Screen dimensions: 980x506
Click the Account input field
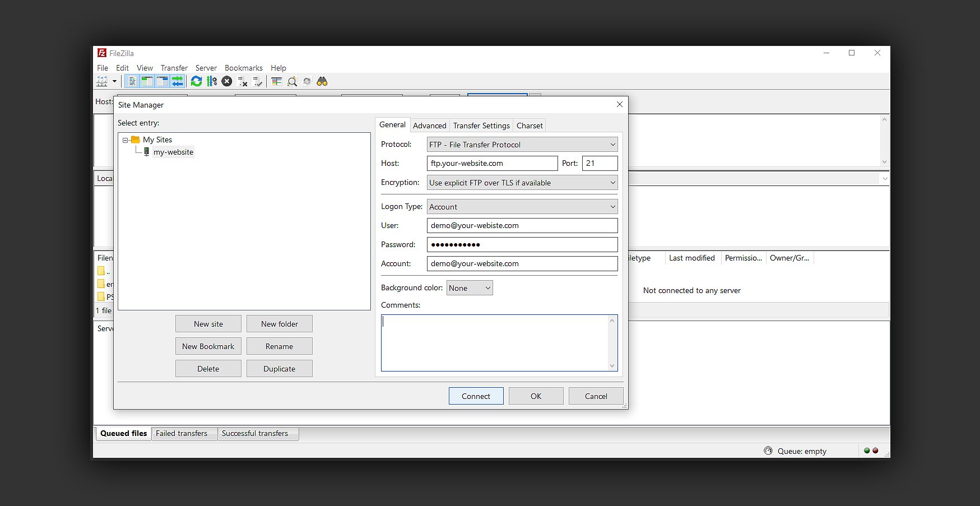click(x=522, y=264)
